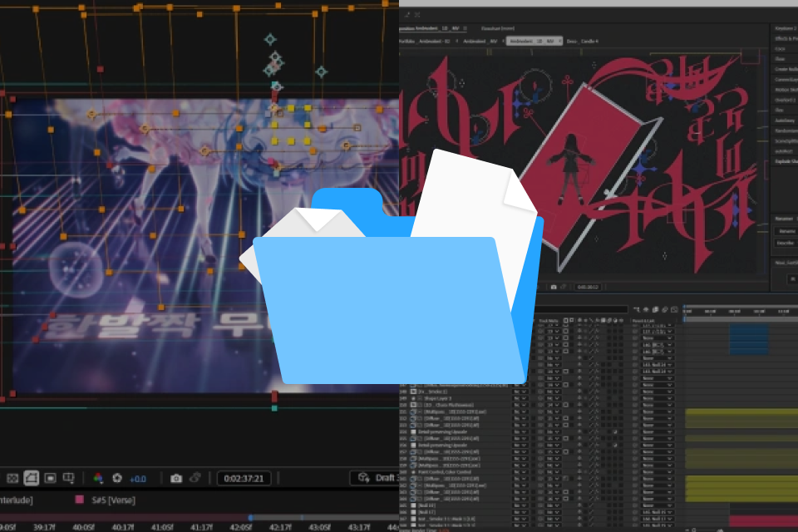
Task: Click the show snapshot icon beside the left camera
Action: pyautogui.click(x=195, y=478)
